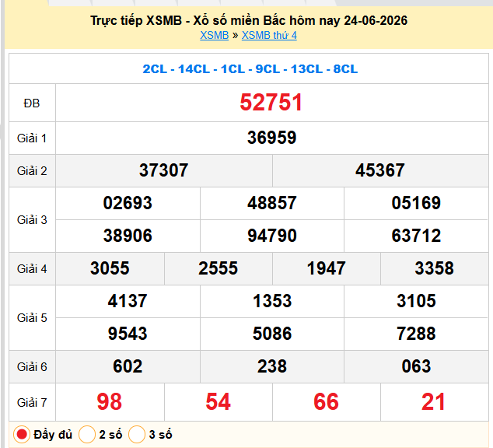The image size is (493, 448).
Task: Click the Giải 6 number 602
Action: tap(128, 366)
